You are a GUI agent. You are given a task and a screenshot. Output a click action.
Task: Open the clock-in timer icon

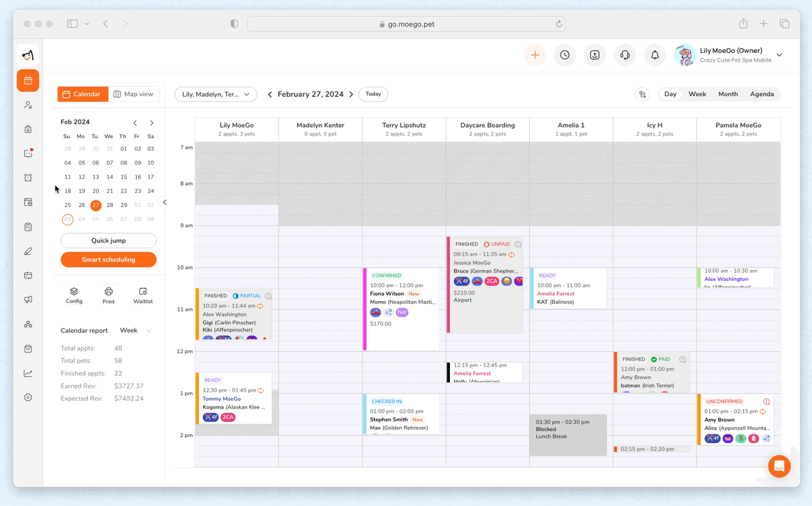click(564, 55)
